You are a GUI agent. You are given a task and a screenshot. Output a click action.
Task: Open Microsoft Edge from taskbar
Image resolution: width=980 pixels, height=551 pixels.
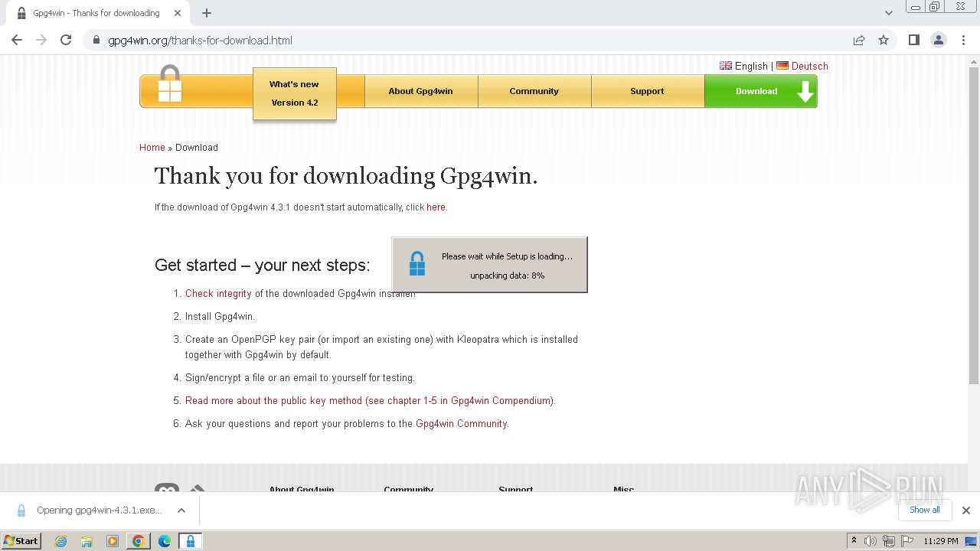pos(165,541)
